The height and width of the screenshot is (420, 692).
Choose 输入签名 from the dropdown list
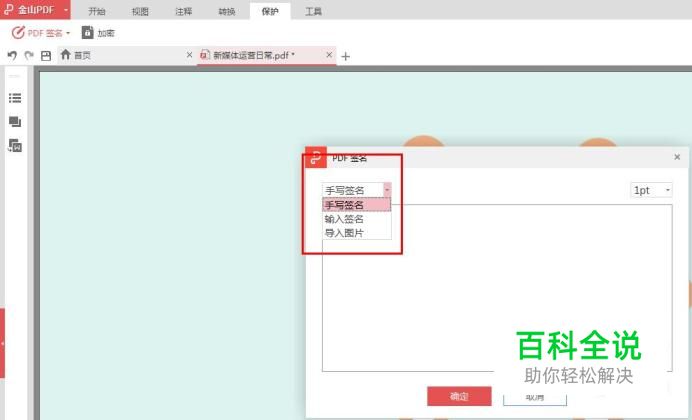[357, 219]
